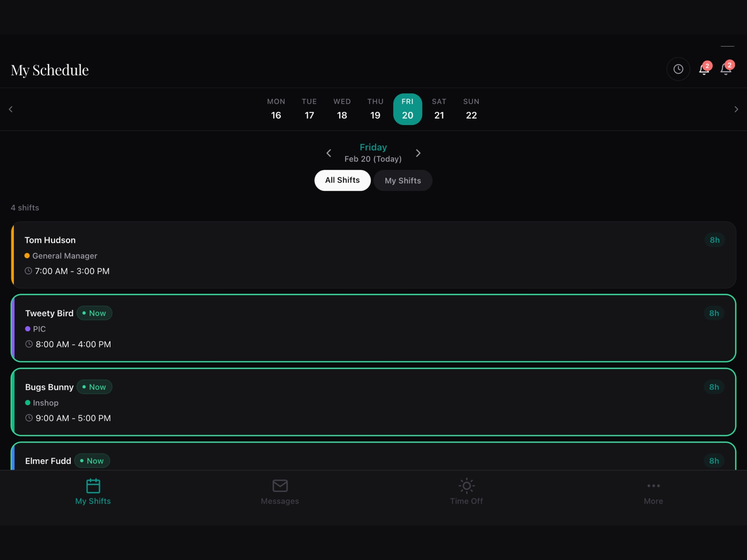This screenshot has width=747, height=560.
Task: Click Tweety Bird's 8h duration badge
Action: tap(714, 313)
